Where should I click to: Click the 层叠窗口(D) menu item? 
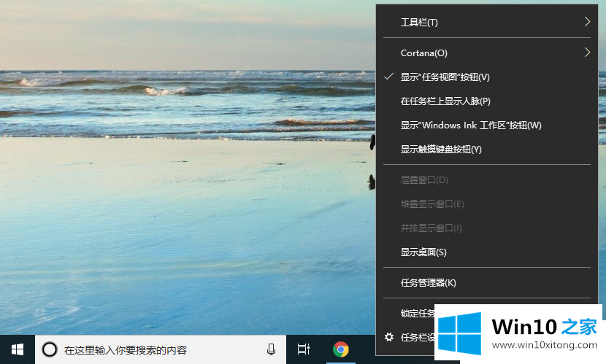424,180
